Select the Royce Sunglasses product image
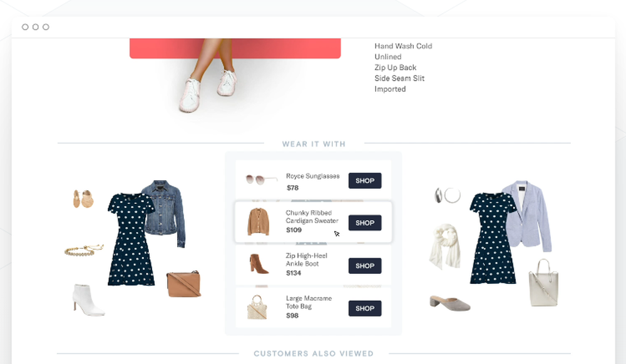Viewport: 626px width, 364px height. tap(261, 179)
